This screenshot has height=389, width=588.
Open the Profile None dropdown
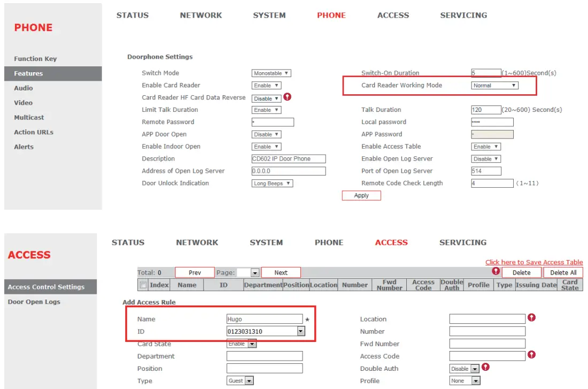(x=465, y=381)
